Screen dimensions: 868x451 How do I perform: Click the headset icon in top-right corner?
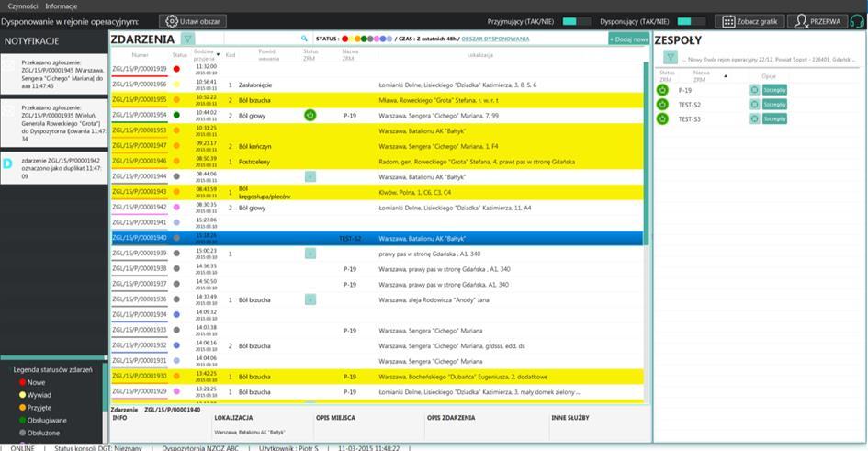click(856, 21)
